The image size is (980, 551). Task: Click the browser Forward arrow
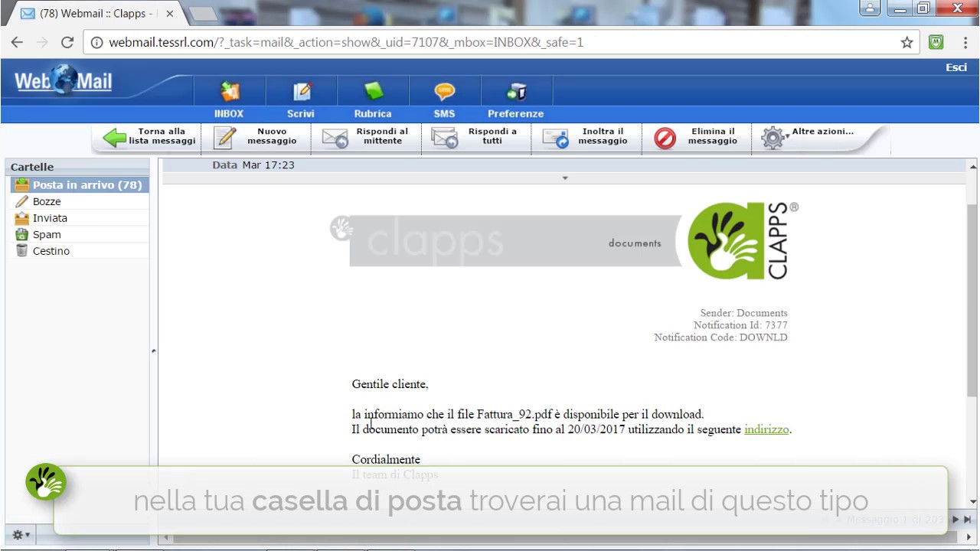[x=41, y=42]
